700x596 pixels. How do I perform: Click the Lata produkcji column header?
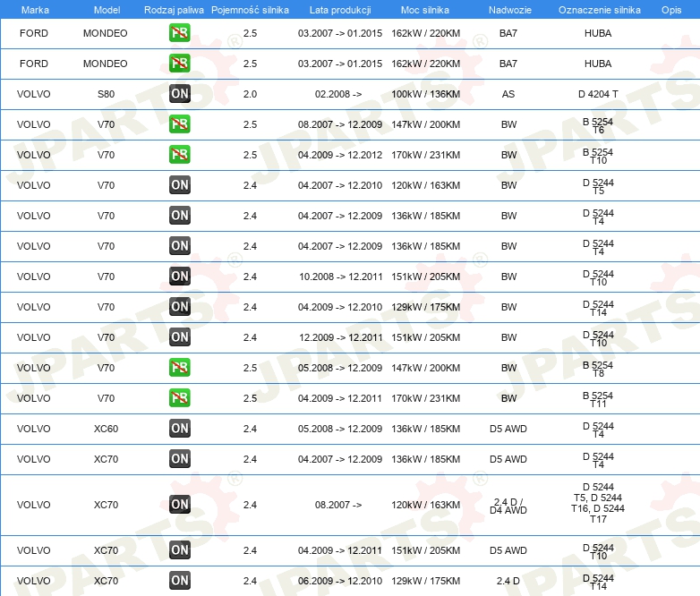[x=340, y=10]
